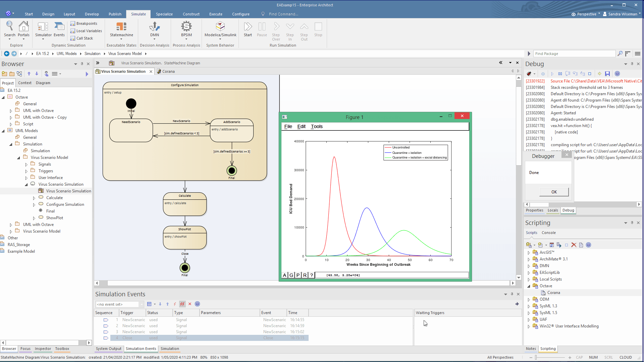This screenshot has width=644, height=362.
Task: Open the Simulator ribbon icon
Action: [43, 27]
